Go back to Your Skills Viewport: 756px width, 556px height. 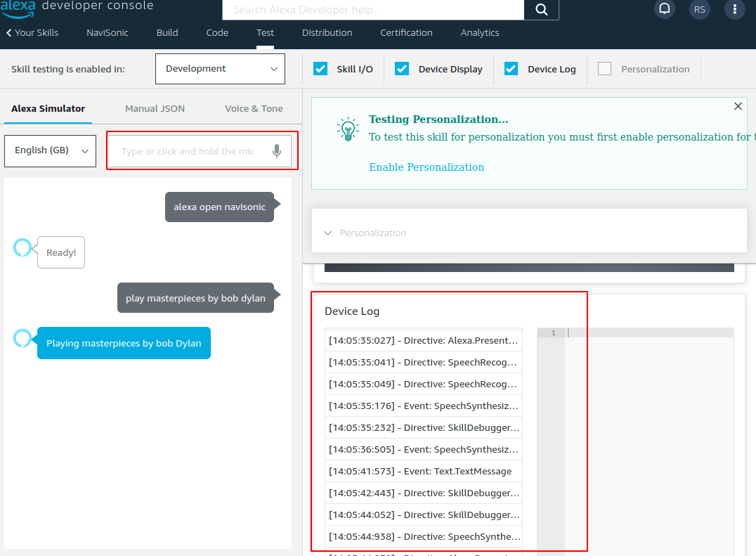pos(32,32)
